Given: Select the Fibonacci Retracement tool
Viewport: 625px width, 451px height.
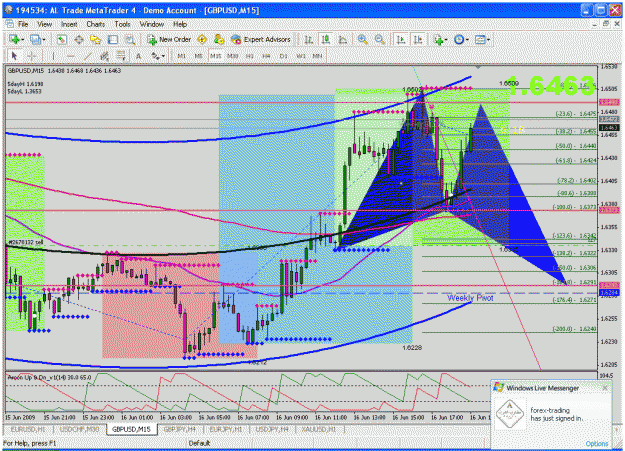Looking at the screenshot, I should click(121, 56).
